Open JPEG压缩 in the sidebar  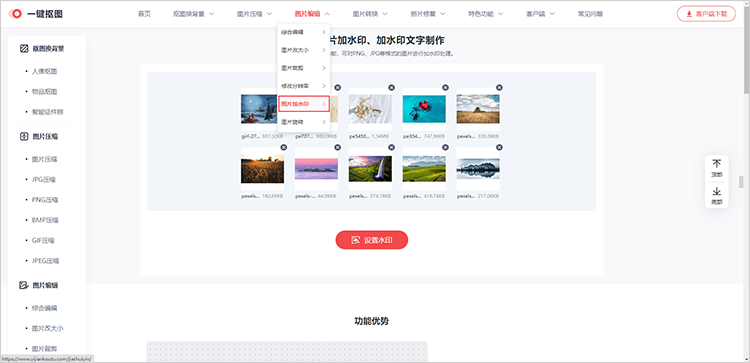pos(45,261)
